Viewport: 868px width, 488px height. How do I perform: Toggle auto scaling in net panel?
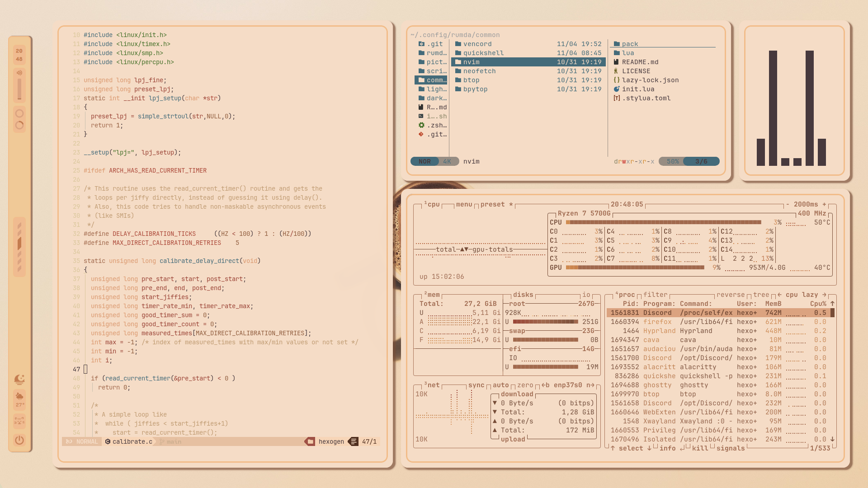[500, 385]
